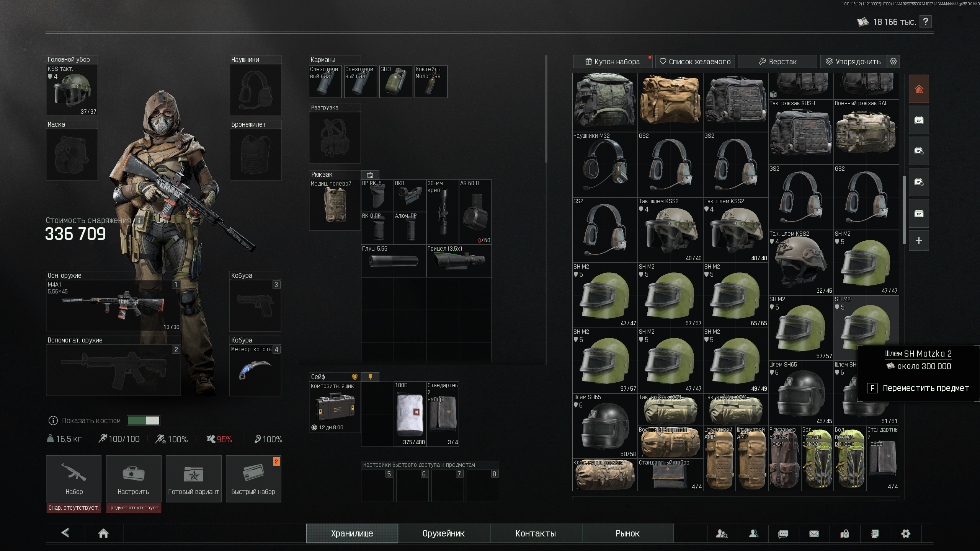
Task: Click the question mark help icon
Action: coord(926,22)
